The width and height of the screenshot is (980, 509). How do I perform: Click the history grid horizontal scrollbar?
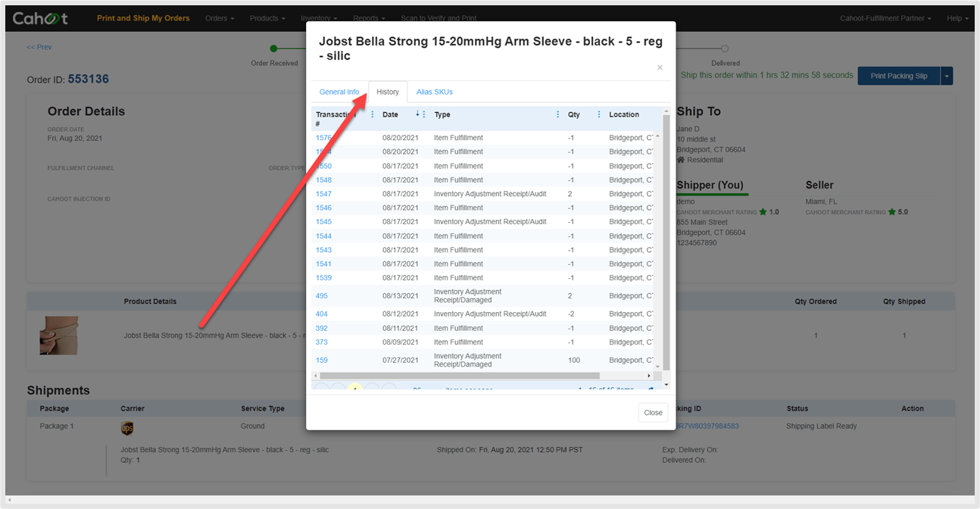tap(460, 376)
